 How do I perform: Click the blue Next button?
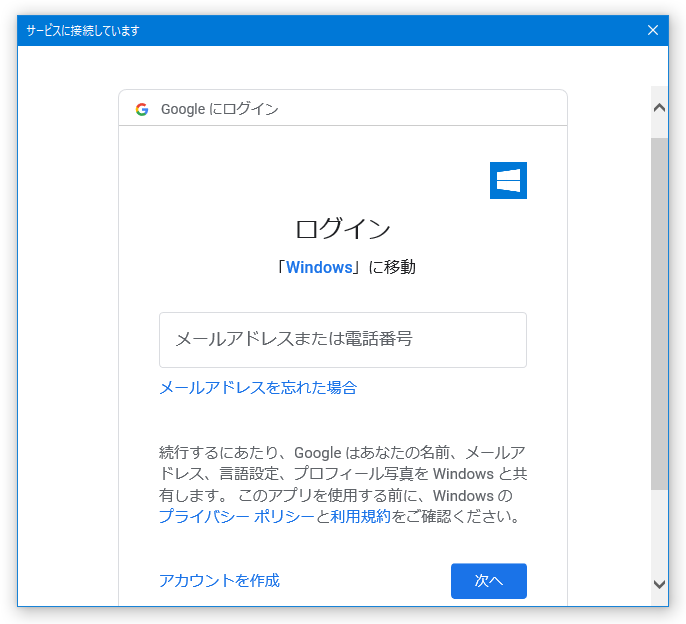point(489,581)
